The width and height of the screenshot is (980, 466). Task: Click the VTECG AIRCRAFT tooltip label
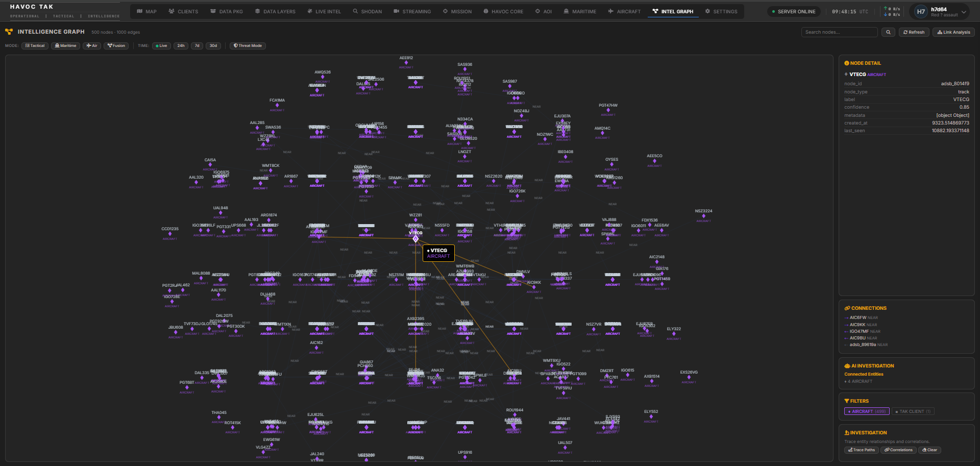tap(438, 253)
